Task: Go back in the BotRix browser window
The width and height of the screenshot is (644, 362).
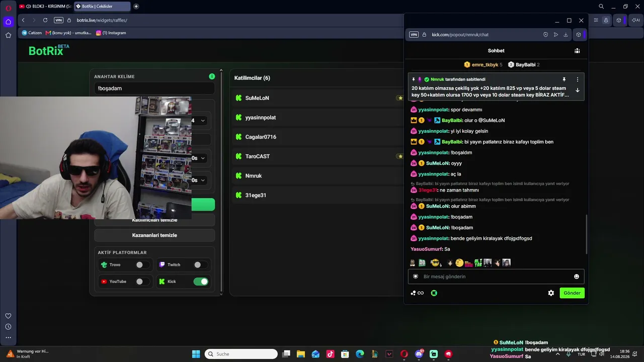Action: (x=23, y=20)
